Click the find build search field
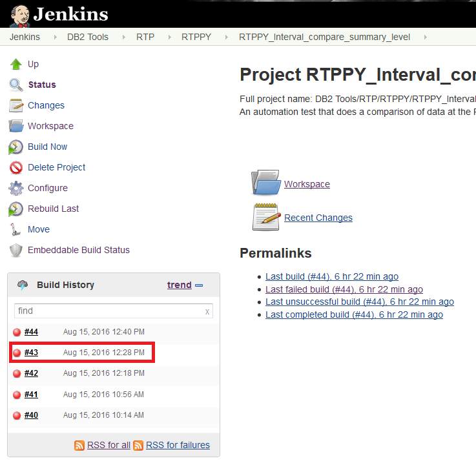The image size is (476, 463). click(107, 311)
